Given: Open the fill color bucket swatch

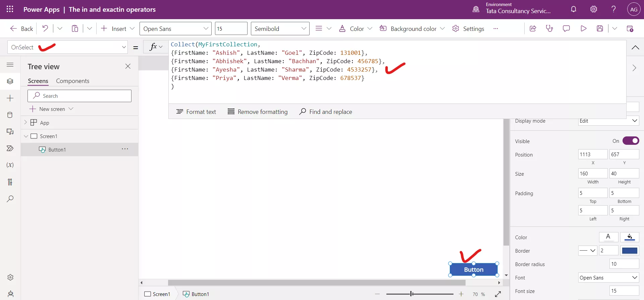Looking at the screenshot, I should pyautogui.click(x=630, y=237).
